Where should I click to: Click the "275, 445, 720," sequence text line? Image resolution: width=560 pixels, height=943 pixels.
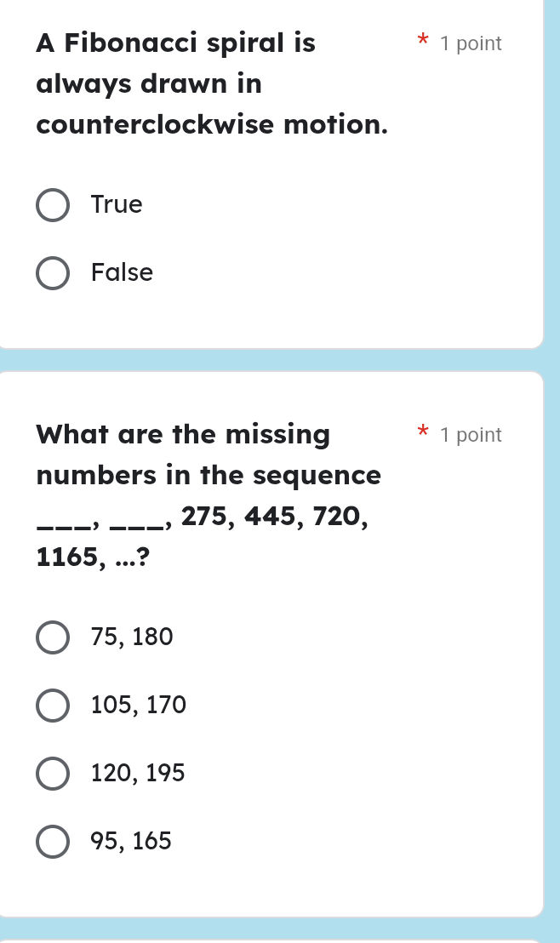coord(274,516)
